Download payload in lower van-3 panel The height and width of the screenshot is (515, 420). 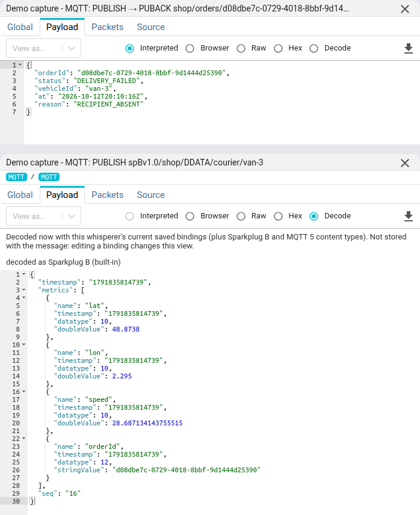click(408, 216)
